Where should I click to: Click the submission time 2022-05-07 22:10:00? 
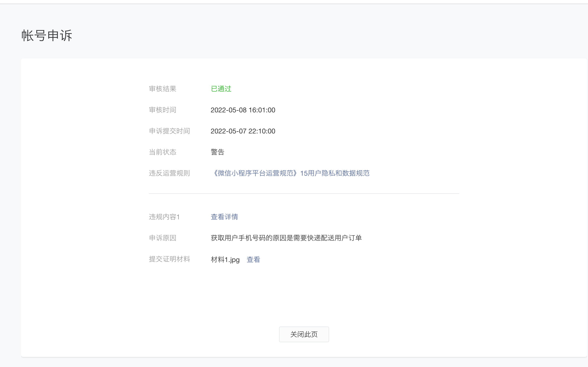pyautogui.click(x=243, y=131)
